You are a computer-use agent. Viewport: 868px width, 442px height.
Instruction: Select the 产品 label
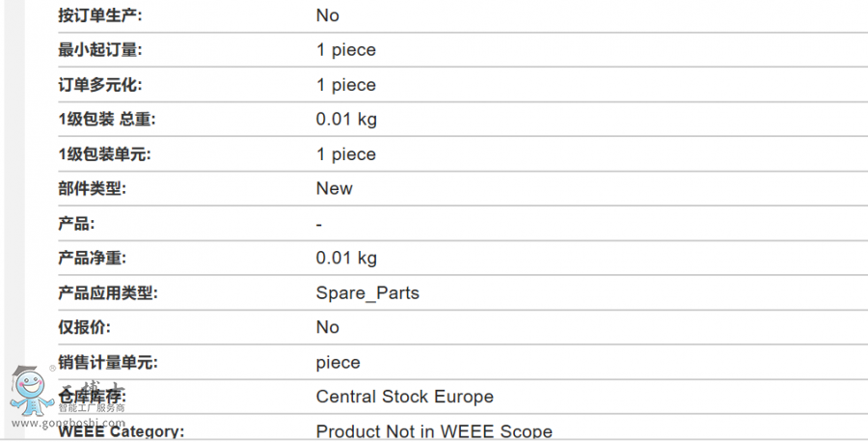(76, 224)
